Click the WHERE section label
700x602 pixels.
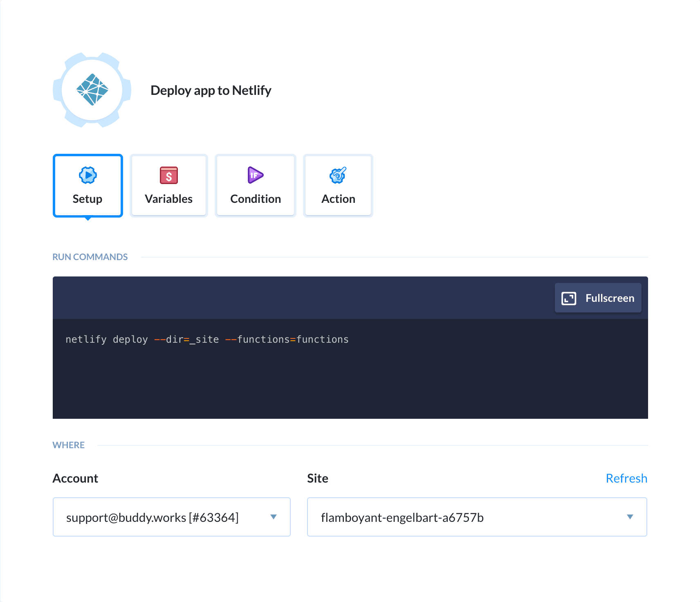[68, 445]
